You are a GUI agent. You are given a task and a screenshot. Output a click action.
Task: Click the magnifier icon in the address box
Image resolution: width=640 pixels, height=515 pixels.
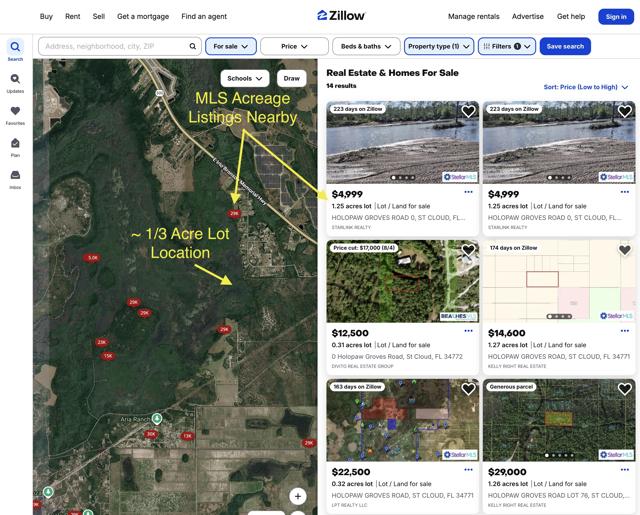click(193, 47)
